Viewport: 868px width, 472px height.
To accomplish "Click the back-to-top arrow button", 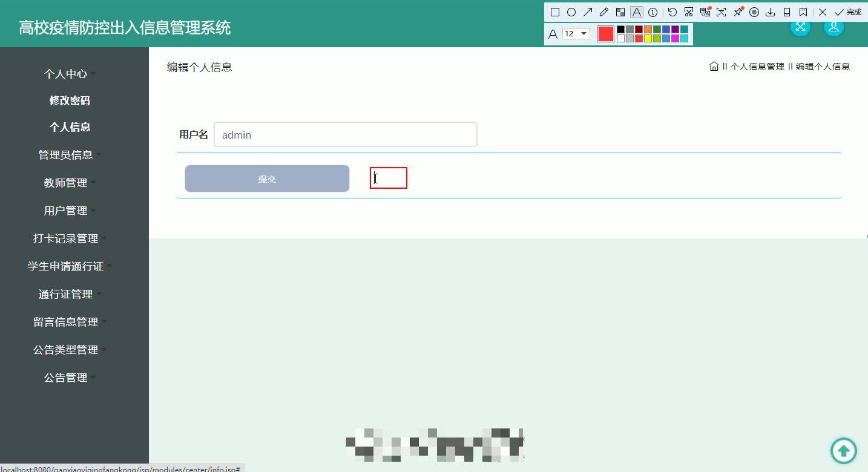I will tap(844, 450).
